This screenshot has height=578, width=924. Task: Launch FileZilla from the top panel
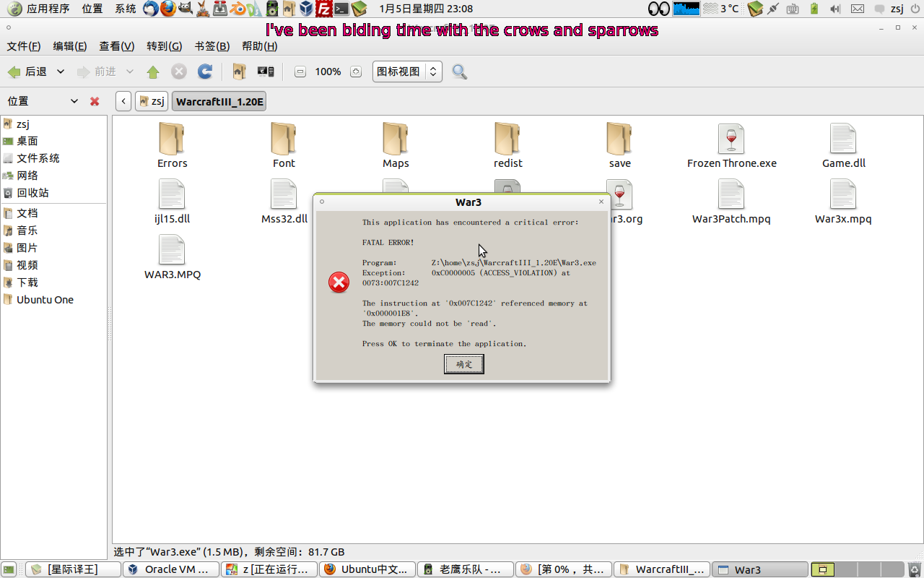point(324,9)
